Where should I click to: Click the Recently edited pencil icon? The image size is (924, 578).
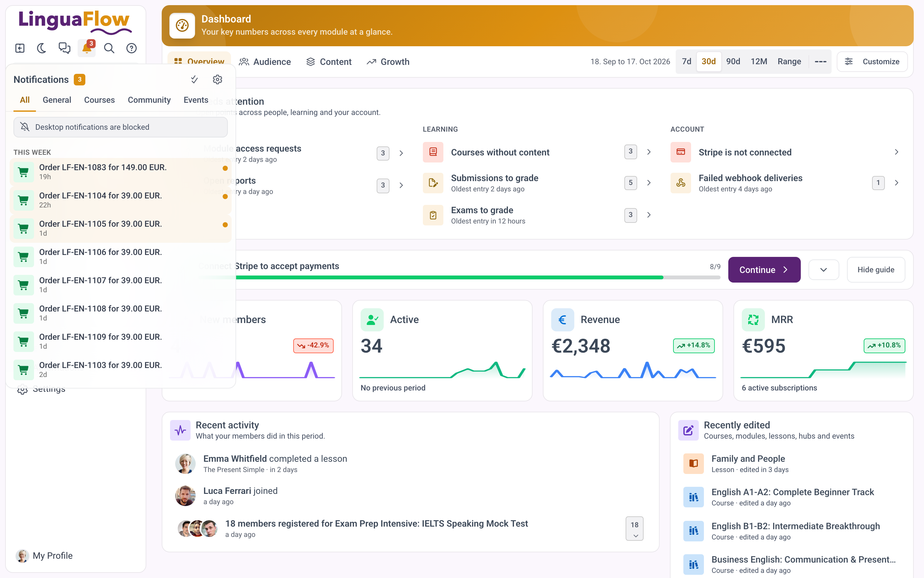point(688,430)
